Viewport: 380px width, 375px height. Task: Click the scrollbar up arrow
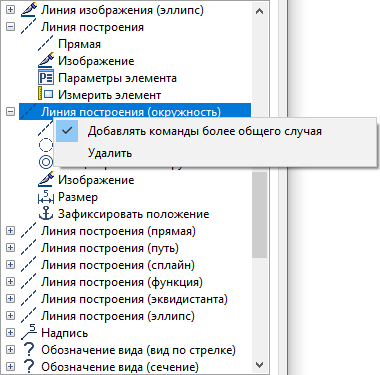click(x=259, y=11)
